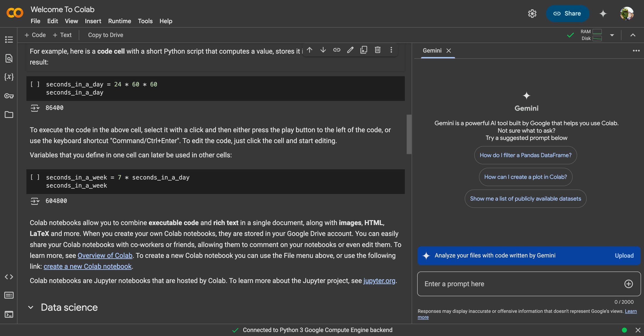Open the create a new Colab notebook link
This screenshot has width=644, height=336.
coord(88,266)
